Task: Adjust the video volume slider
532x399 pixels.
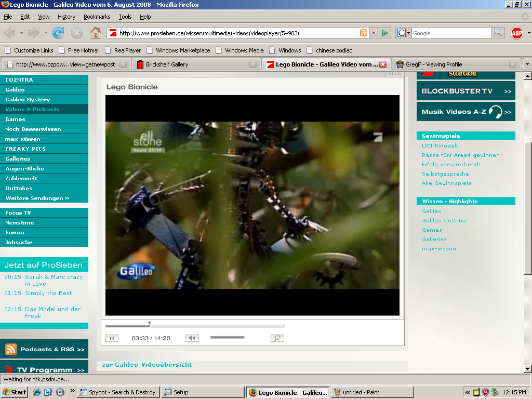Action: (x=227, y=337)
